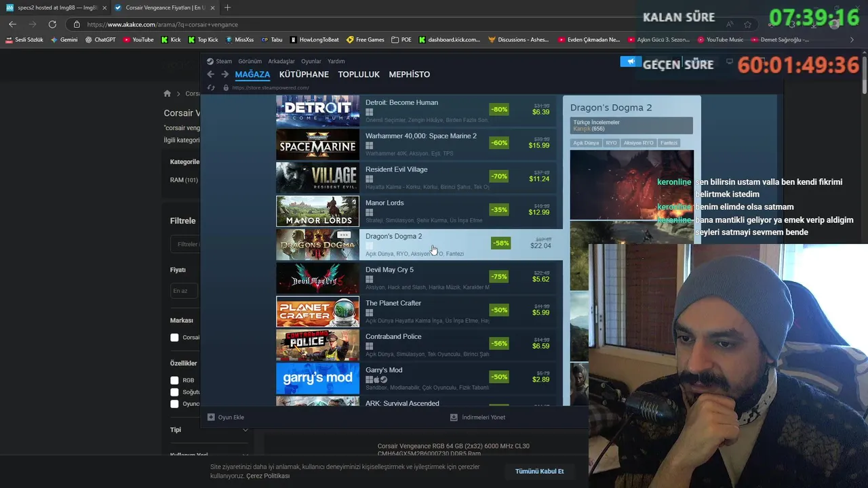Image resolution: width=868 pixels, height=488 pixels.
Task: Open the Garry's Mod listing
Action: point(416,378)
